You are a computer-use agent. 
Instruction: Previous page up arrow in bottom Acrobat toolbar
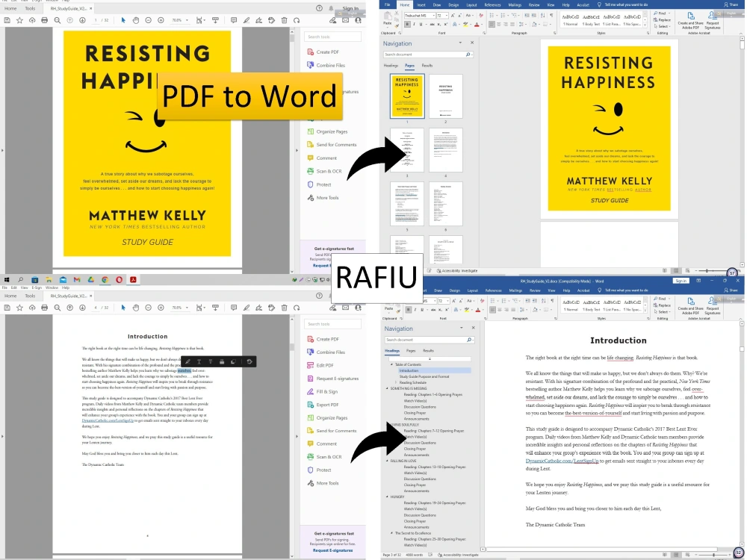[69, 308]
